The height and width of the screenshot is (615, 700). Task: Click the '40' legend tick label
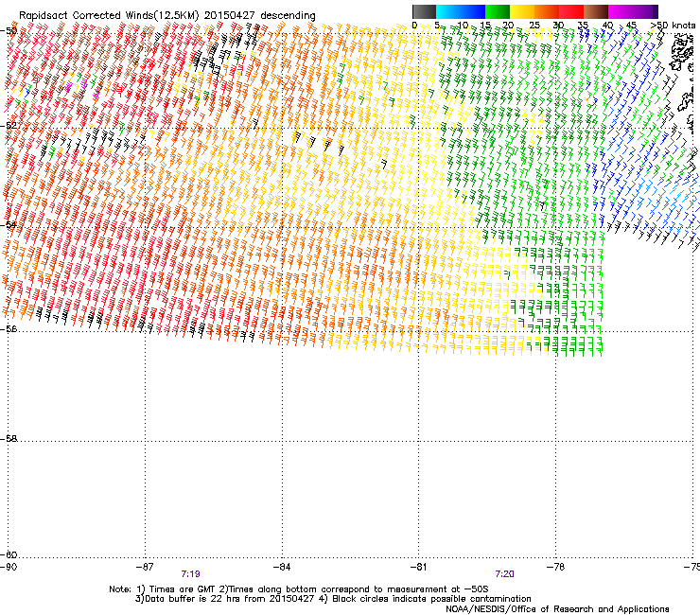click(x=607, y=25)
